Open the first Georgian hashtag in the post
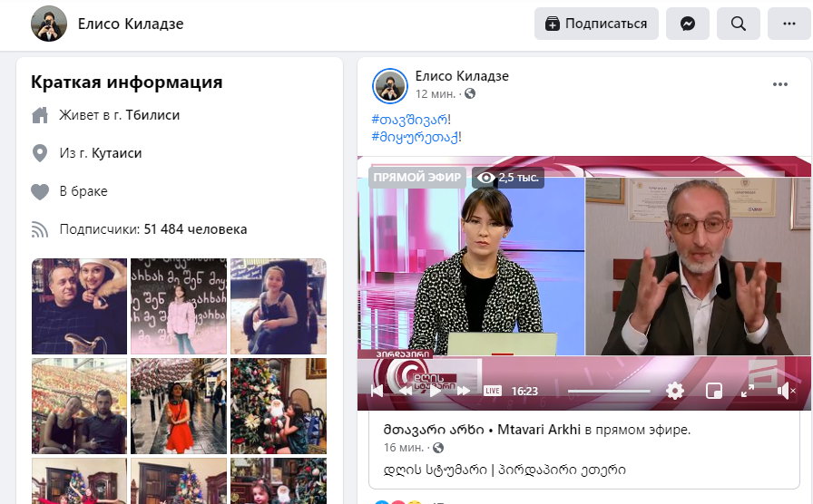 pos(409,120)
